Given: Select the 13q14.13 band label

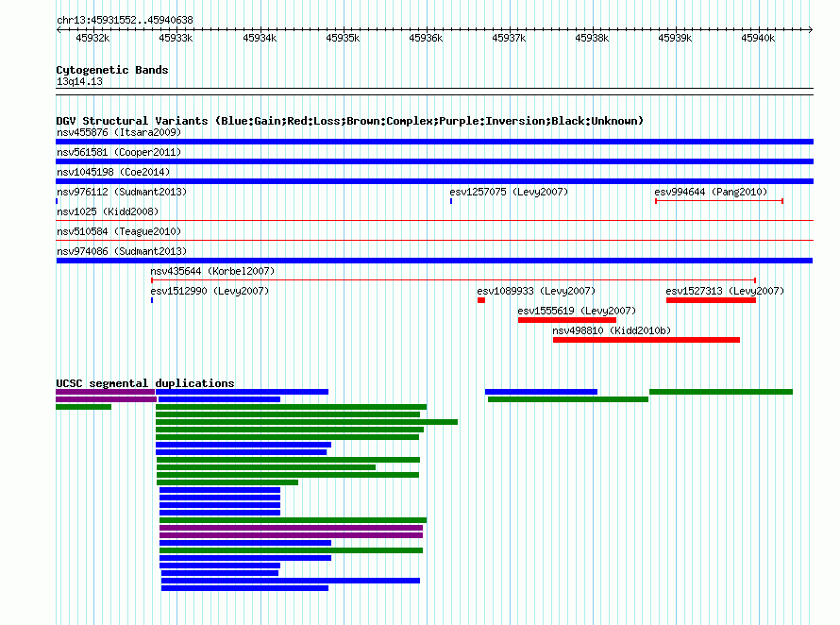Looking at the screenshot, I should (x=79, y=81).
